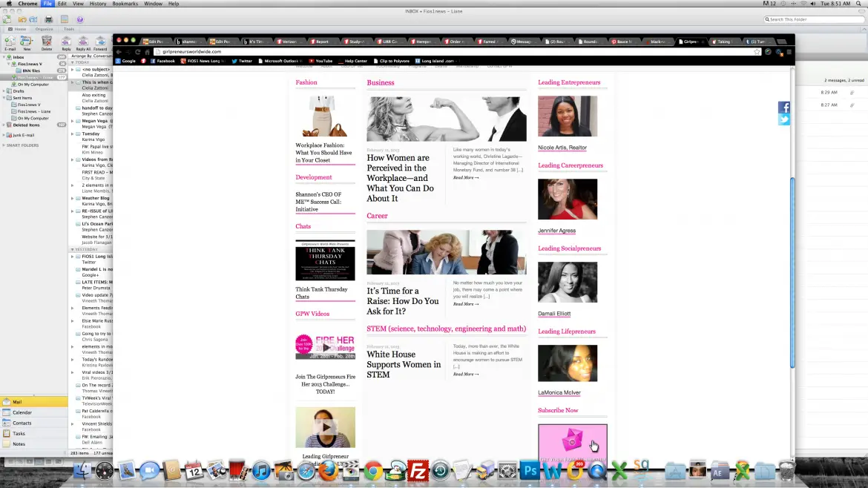Open Calendar view in Outlook sidebar
This screenshot has height=488, width=868.
[x=34, y=412]
